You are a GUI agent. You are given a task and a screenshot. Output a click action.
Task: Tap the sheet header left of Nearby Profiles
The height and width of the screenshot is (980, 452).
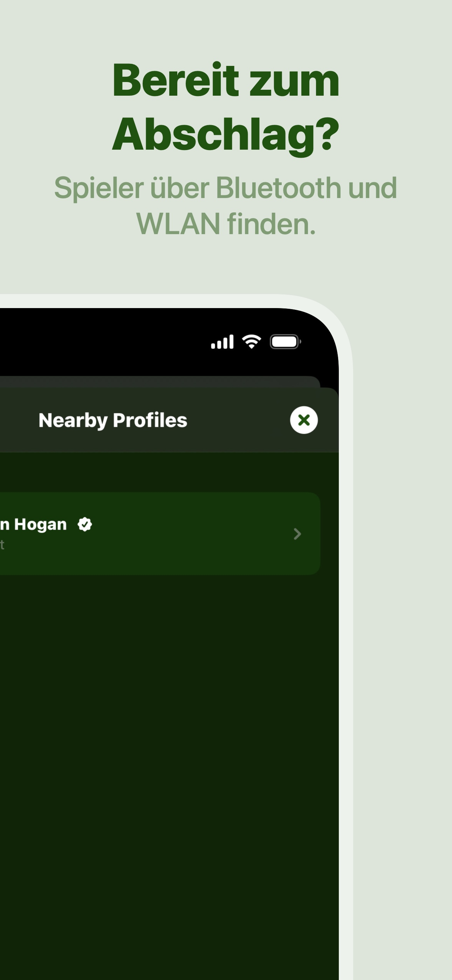point(19,420)
